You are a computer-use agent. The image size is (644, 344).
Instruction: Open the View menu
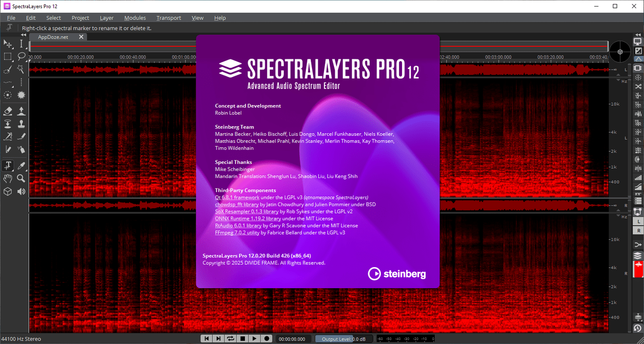click(x=198, y=18)
